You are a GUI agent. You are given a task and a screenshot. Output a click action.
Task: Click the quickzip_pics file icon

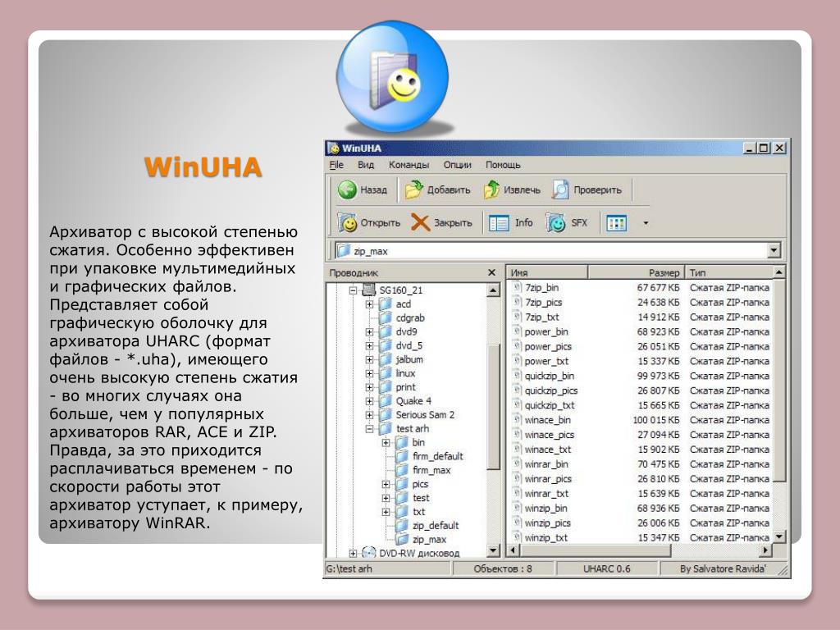point(517,390)
